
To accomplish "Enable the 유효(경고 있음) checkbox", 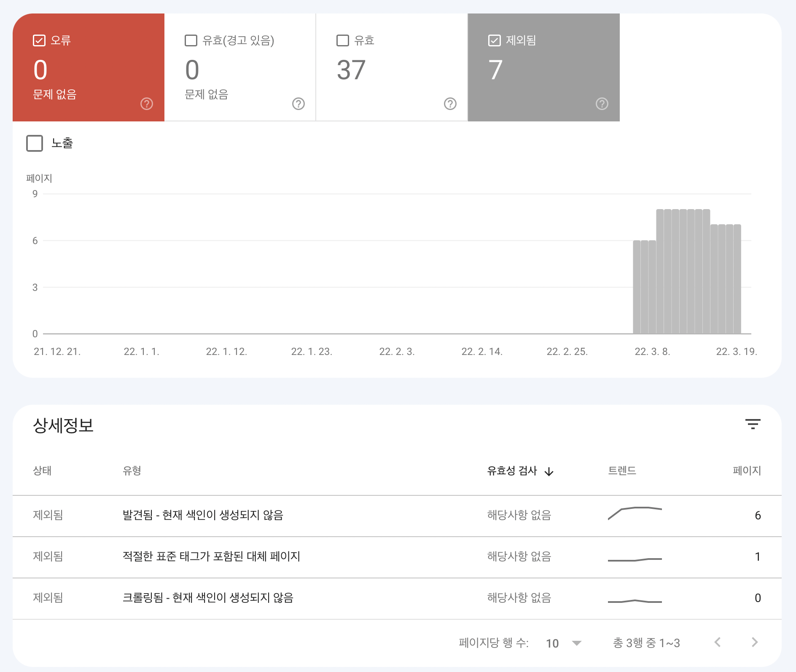I will pyautogui.click(x=191, y=40).
